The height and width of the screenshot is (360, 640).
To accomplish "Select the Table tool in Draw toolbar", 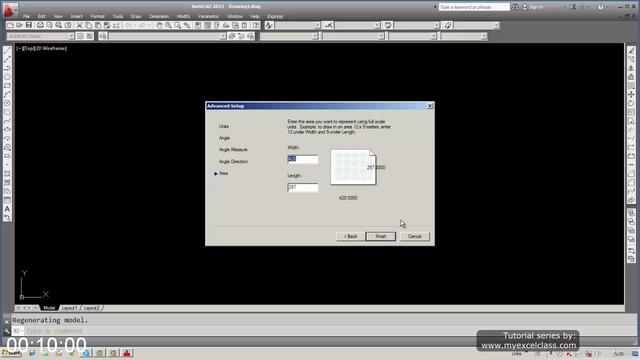I will 7,200.
